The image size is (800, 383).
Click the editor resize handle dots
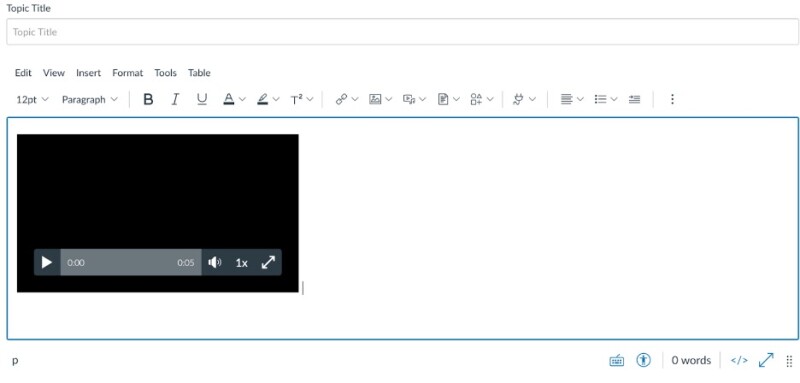click(789, 361)
